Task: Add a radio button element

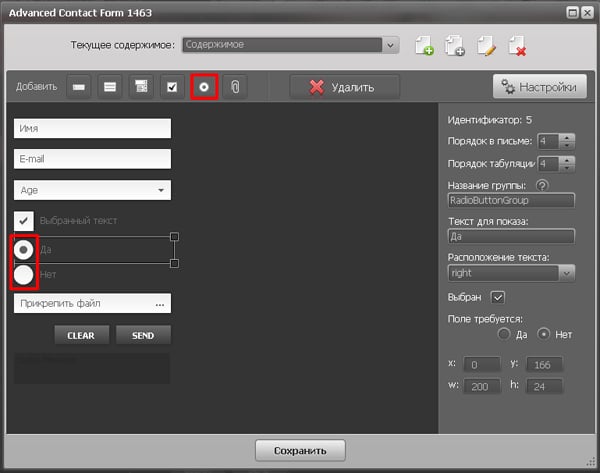Action: 203,87
